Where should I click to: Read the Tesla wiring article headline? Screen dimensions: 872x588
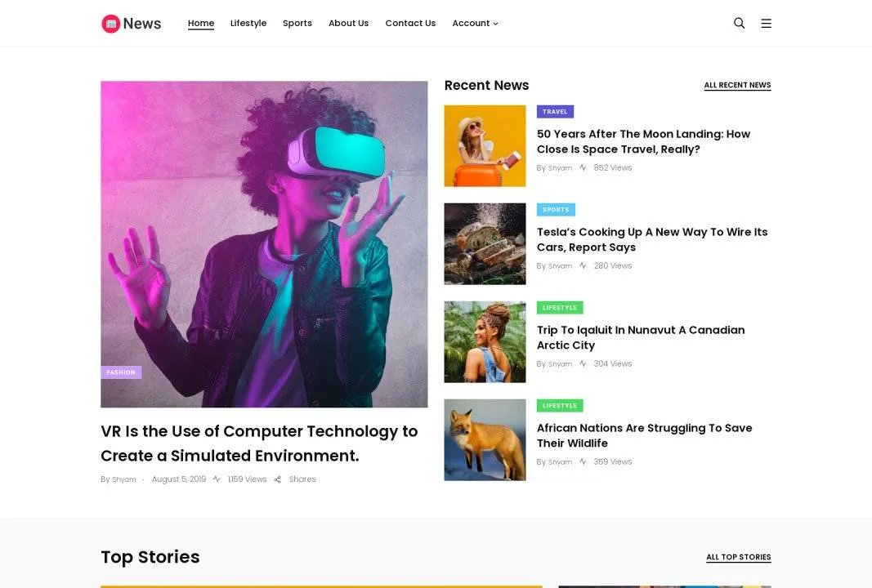(651, 239)
